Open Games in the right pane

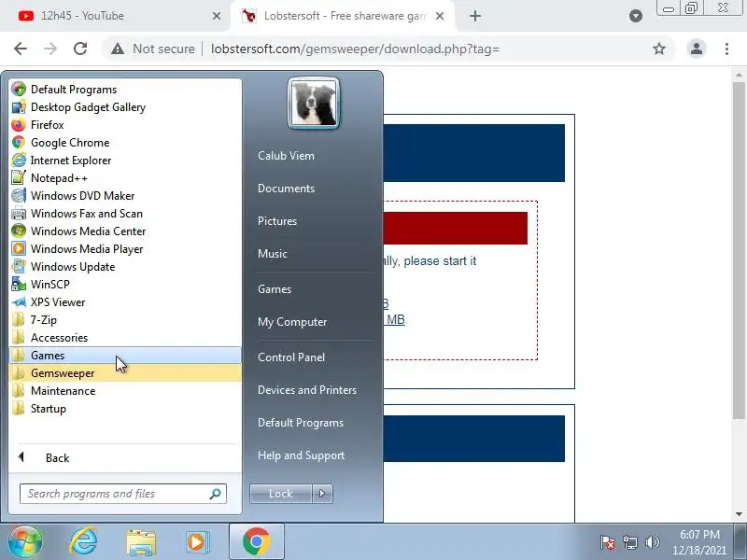[x=275, y=289]
